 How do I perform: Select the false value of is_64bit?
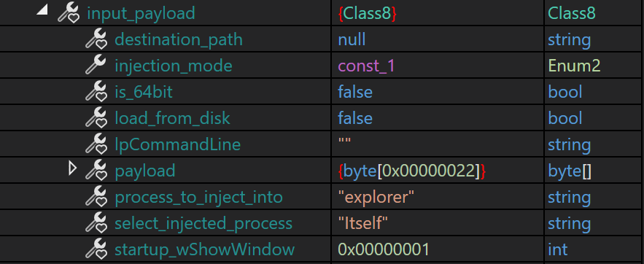click(355, 92)
